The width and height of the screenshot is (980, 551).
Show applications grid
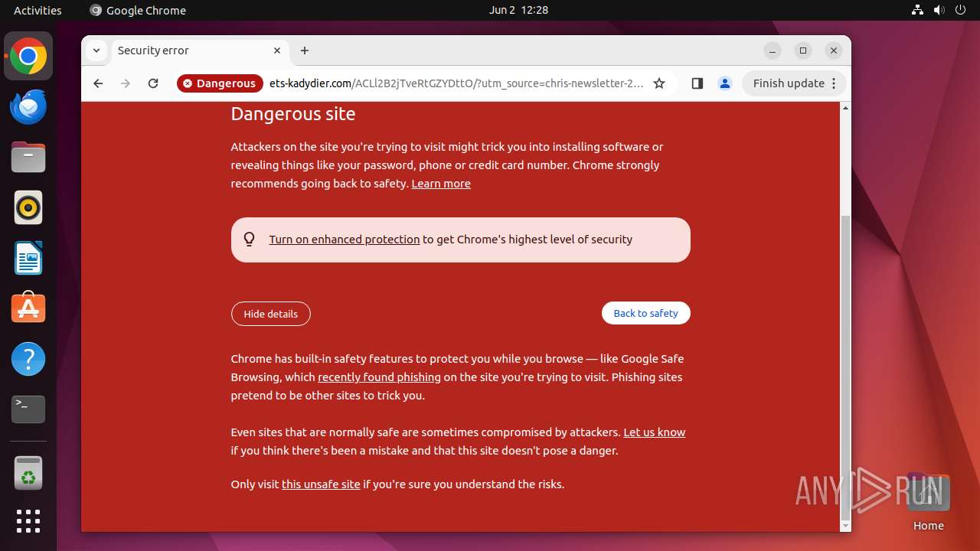point(28,521)
